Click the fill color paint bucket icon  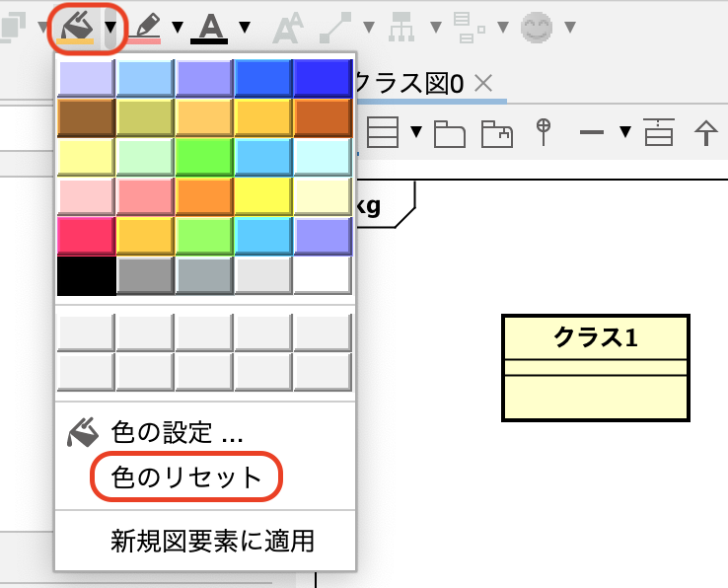pos(76,28)
